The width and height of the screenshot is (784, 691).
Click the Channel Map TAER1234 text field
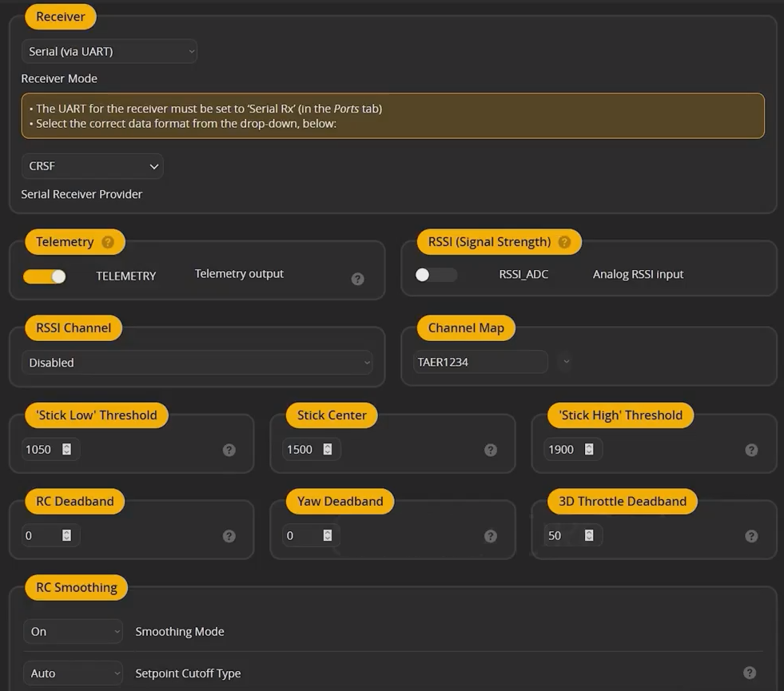[480, 362]
